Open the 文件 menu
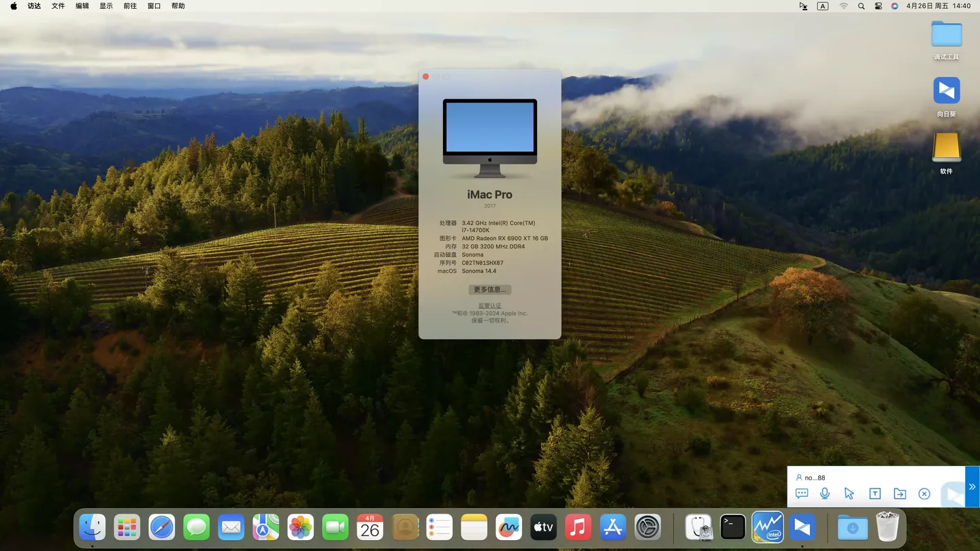The width and height of the screenshot is (980, 551). click(59, 6)
